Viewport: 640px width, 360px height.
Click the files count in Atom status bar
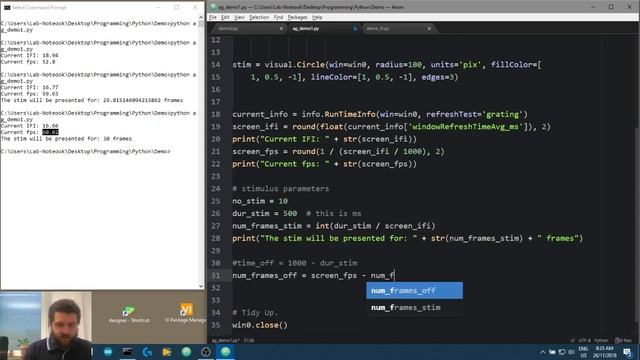coord(623,340)
